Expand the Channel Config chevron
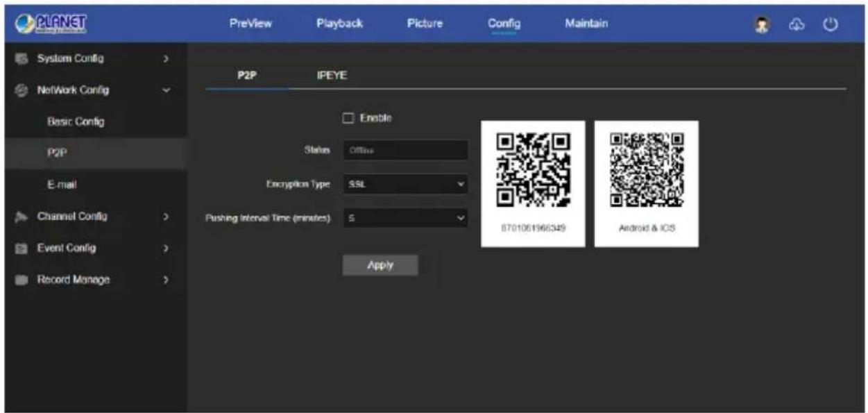This screenshot has height=413, width=868. pos(165,217)
